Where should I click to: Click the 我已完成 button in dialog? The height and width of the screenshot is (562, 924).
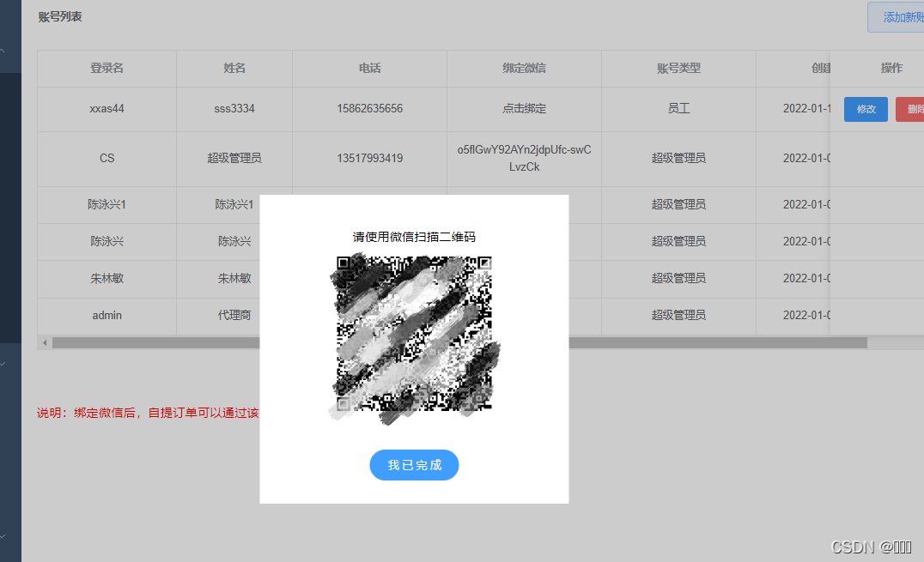pyautogui.click(x=414, y=465)
